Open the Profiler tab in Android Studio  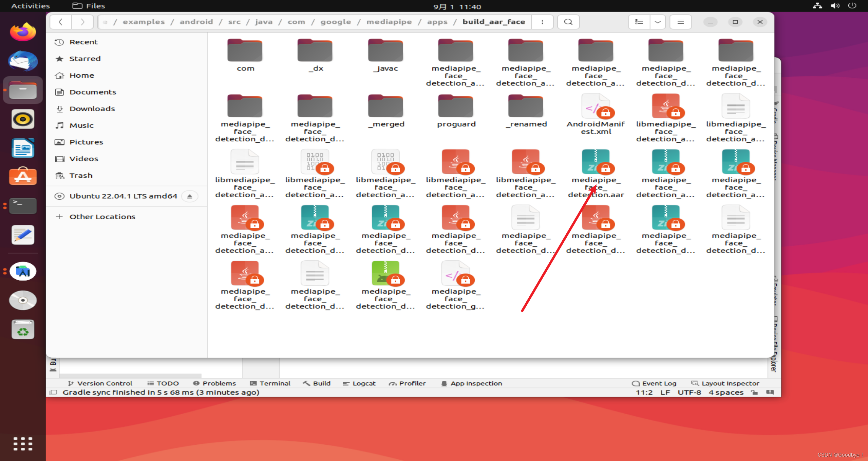click(x=407, y=383)
